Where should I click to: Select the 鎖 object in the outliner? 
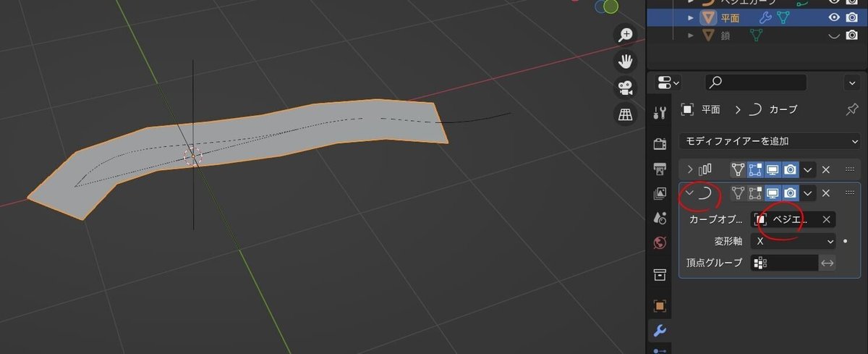(726, 34)
